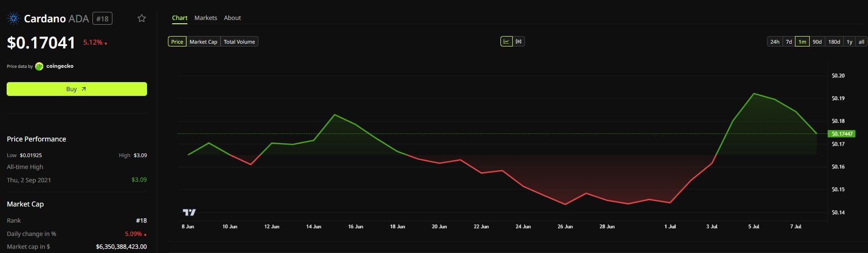Click the All-time High label
This screenshot has height=253, width=868.
click(25, 167)
